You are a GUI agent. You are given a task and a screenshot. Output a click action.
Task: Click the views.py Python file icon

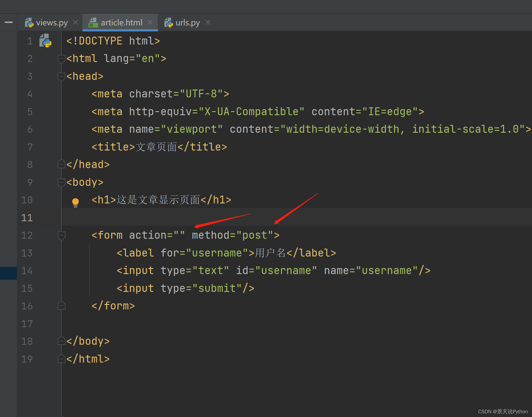pos(29,23)
